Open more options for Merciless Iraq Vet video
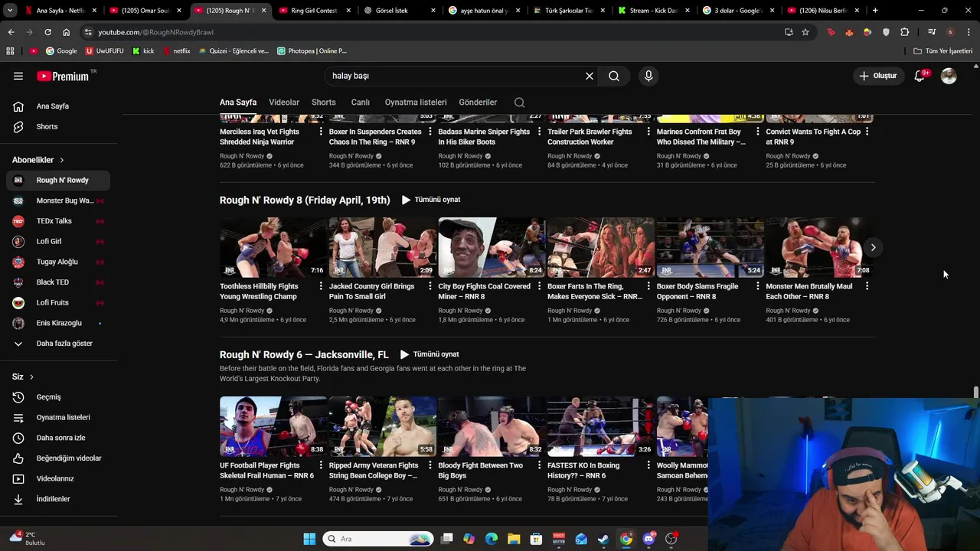Screen dimensions: 980x551 click(x=321, y=132)
